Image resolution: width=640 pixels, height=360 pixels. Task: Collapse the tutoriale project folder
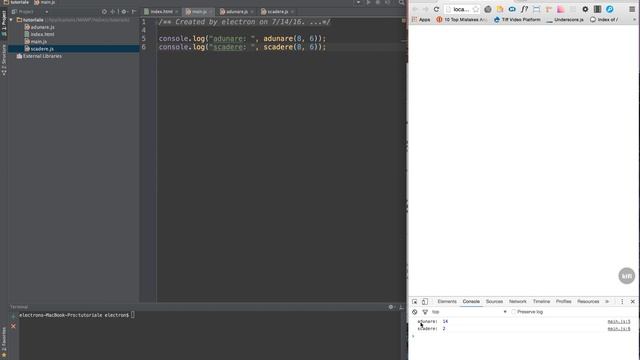(x=11, y=20)
